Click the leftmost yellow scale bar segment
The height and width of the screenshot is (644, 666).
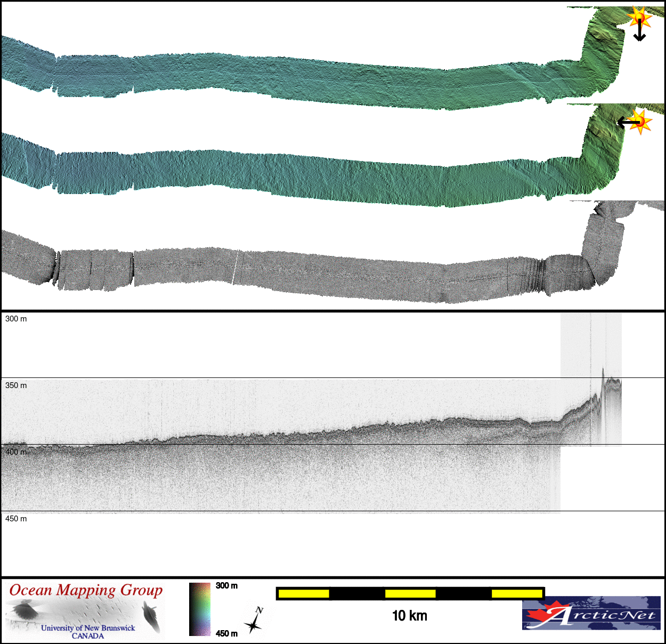tap(304, 593)
